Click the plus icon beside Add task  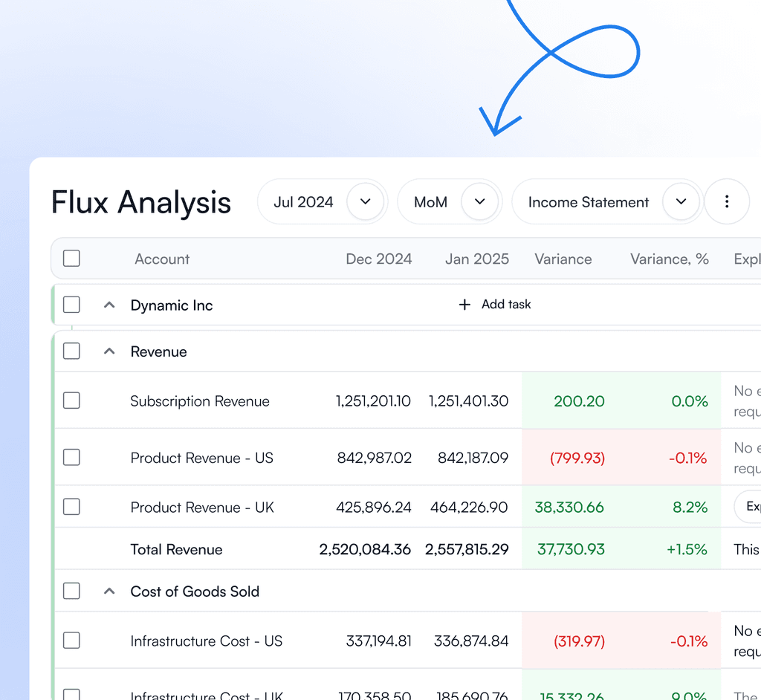pos(464,304)
